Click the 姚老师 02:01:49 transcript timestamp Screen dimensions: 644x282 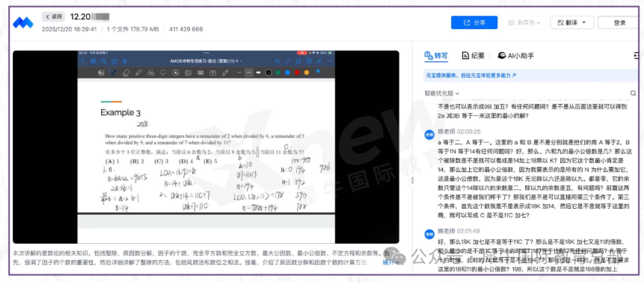pyautogui.click(x=458, y=231)
